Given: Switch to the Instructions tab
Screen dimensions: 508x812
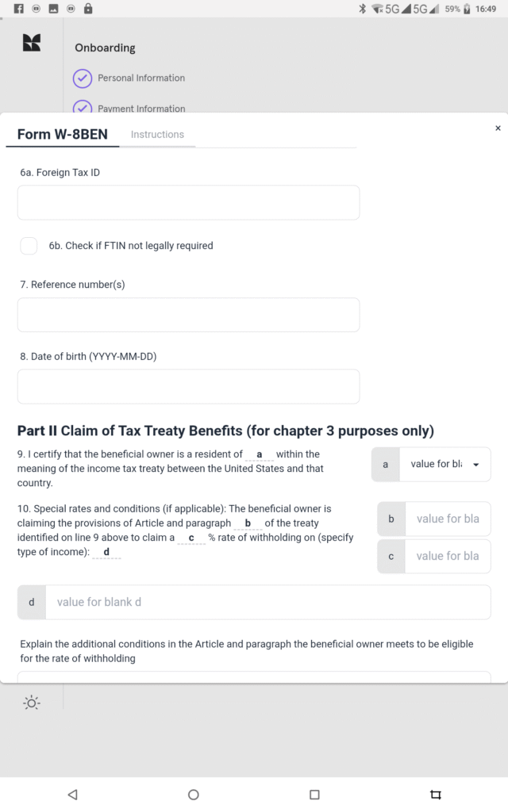Looking at the screenshot, I should [x=157, y=135].
